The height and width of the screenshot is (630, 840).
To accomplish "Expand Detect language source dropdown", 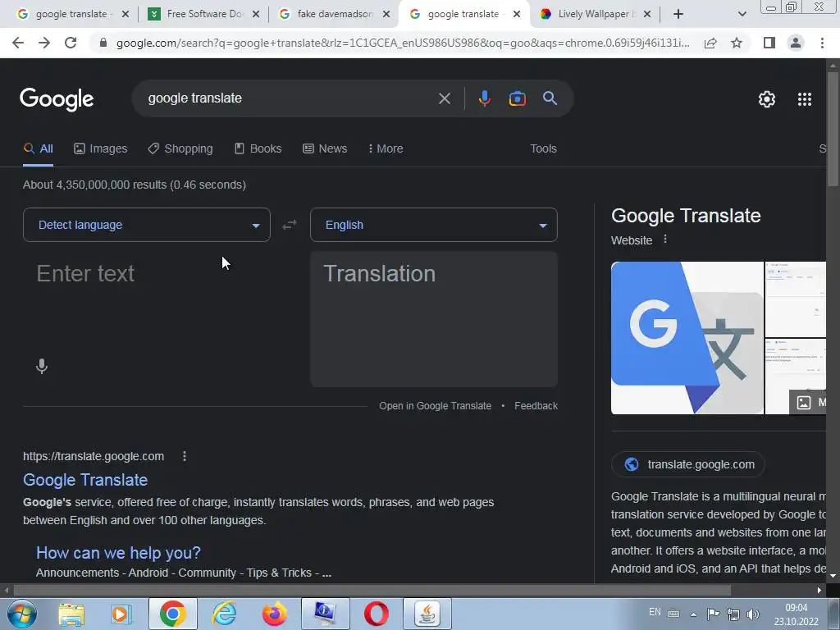I will [147, 225].
